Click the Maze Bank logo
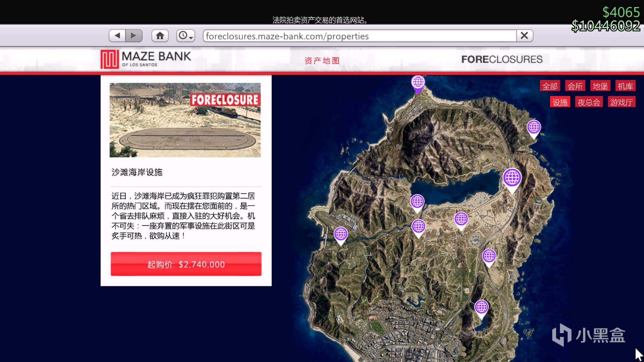The height and width of the screenshot is (362, 644). click(x=146, y=59)
